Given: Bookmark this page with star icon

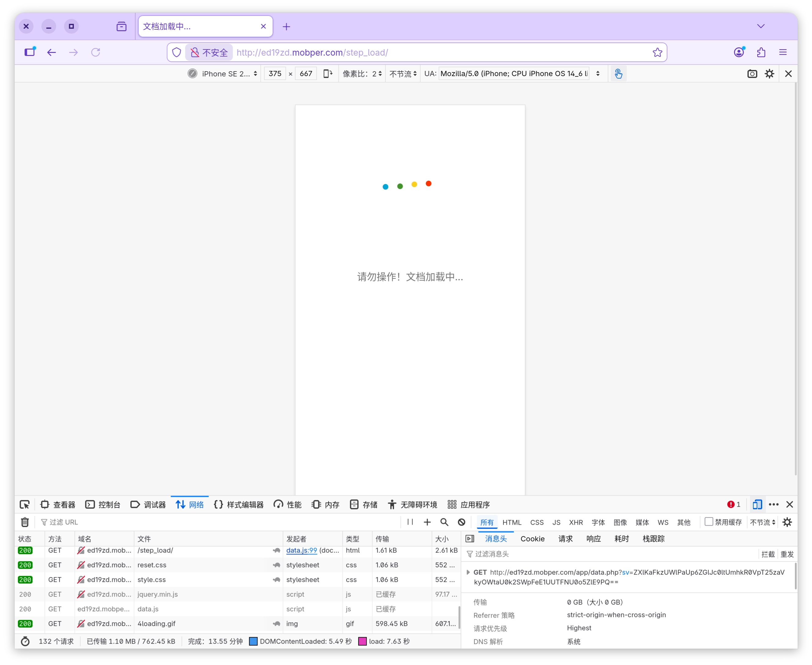Looking at the screenshot, I should [657, 53].
